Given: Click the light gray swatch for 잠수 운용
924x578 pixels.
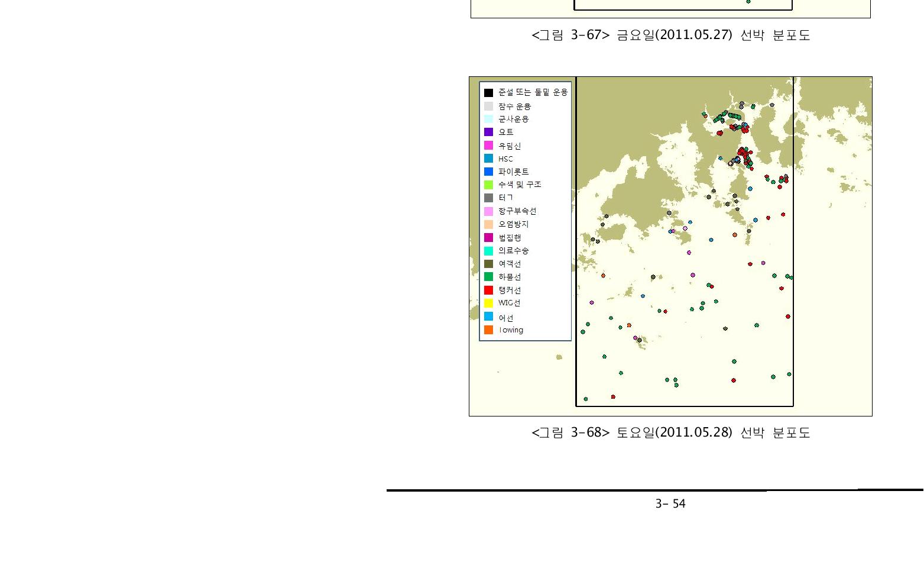Looking at the screenshot, I should click(x=488, y=106).
